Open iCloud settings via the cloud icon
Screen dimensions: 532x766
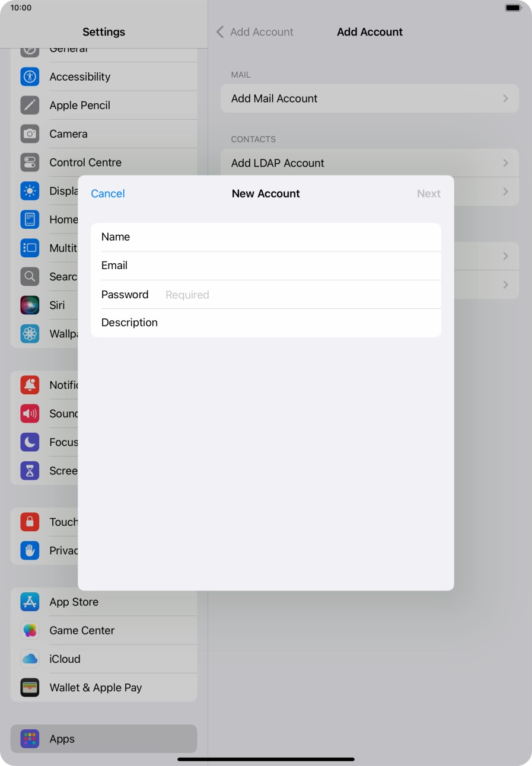click(30, 659)
